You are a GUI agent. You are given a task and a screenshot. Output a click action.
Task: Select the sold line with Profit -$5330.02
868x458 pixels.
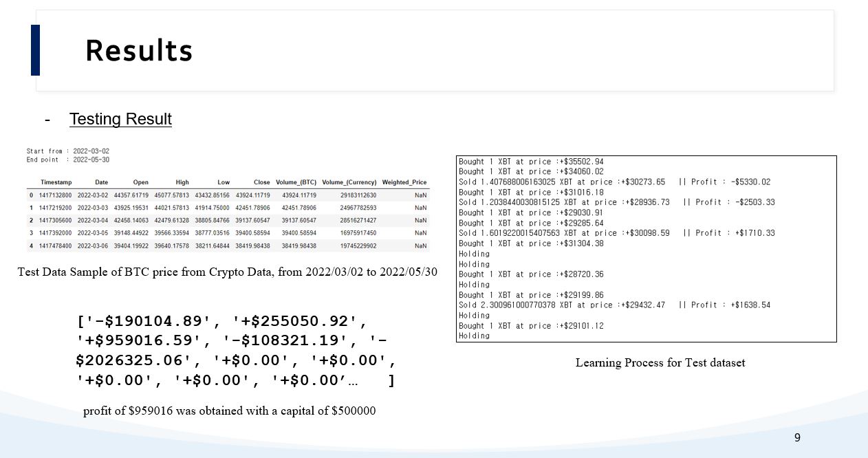pyautogui.click(x=615, y=182)
